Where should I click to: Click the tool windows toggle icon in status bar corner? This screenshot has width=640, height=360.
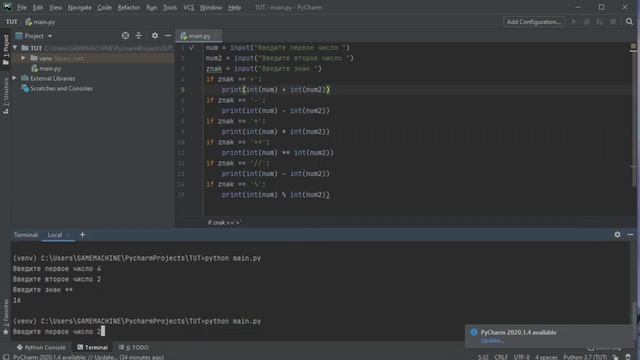pos(6,357)
